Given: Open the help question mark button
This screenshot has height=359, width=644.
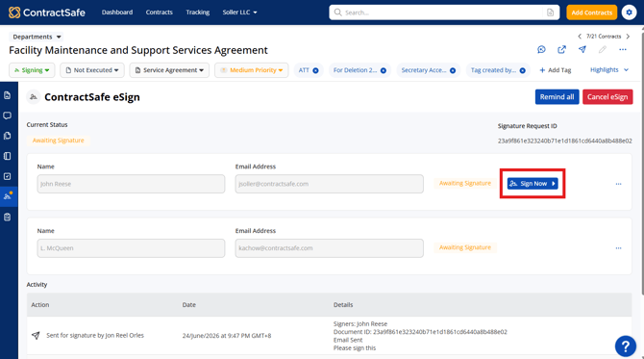Looking at the screenshot, I should (625, 346).
